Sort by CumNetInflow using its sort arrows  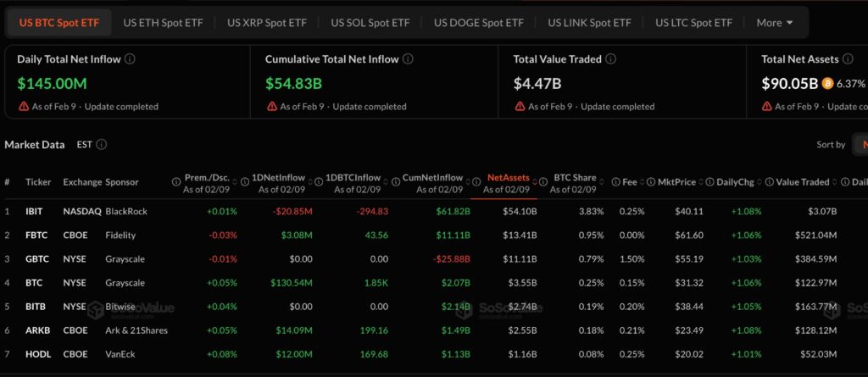coord(469,182)
